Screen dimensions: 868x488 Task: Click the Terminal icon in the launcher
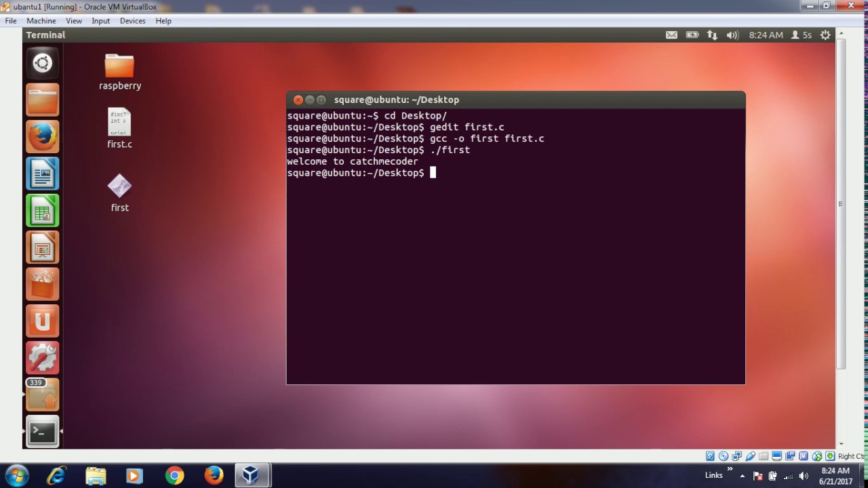click(x=42, y=432)
